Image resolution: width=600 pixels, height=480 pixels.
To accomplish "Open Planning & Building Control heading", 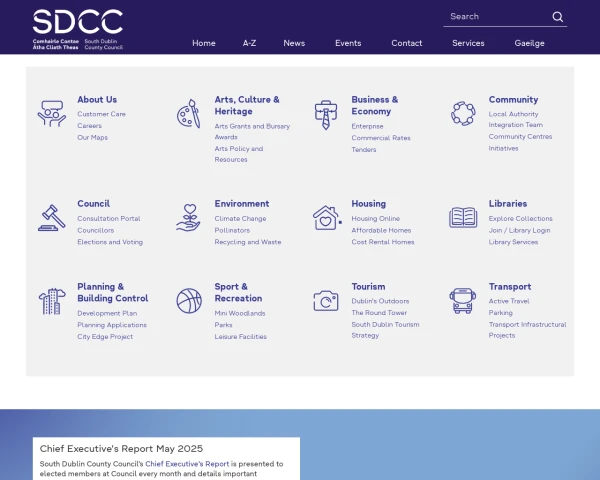I will pyautogui.click(x=112, y=292).
